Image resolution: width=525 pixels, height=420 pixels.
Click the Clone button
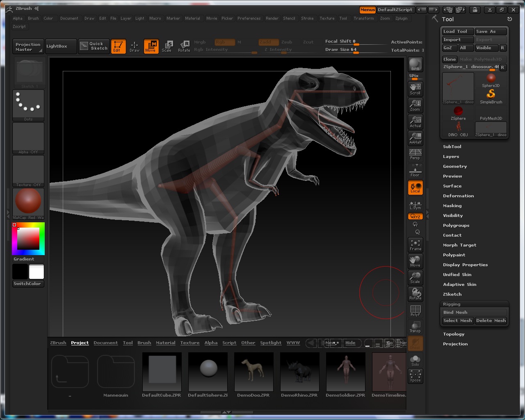coord(450,59)
